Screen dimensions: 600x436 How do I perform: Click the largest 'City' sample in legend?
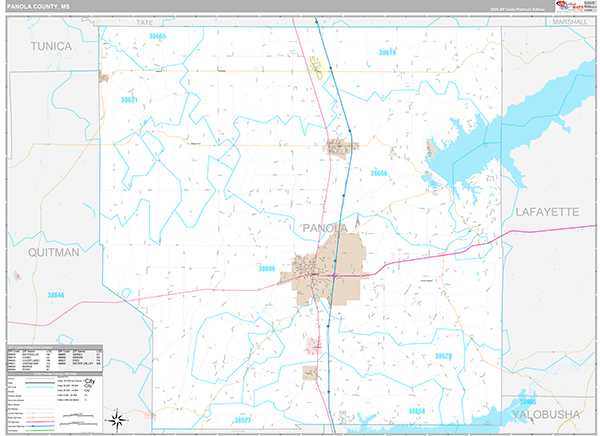[90, 381]
